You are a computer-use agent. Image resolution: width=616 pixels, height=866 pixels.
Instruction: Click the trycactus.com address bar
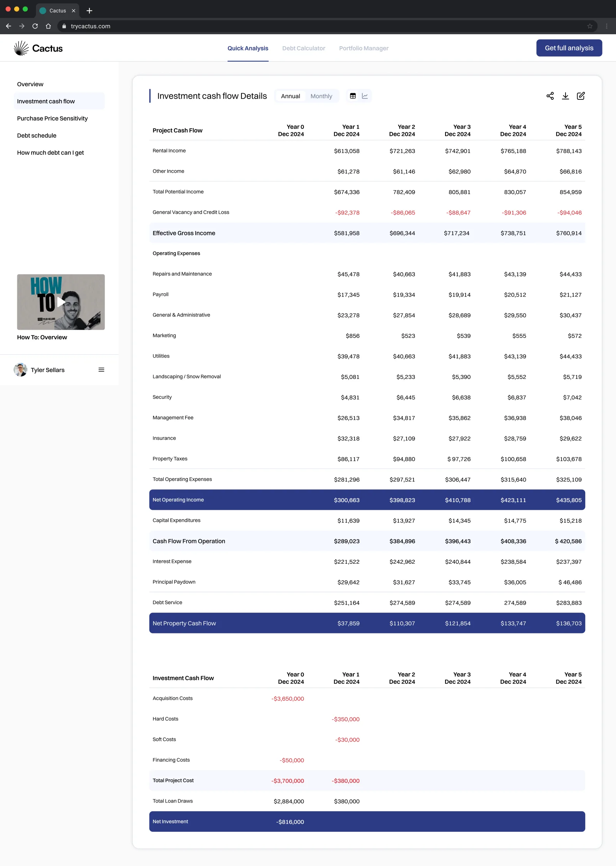coord(327,26)
